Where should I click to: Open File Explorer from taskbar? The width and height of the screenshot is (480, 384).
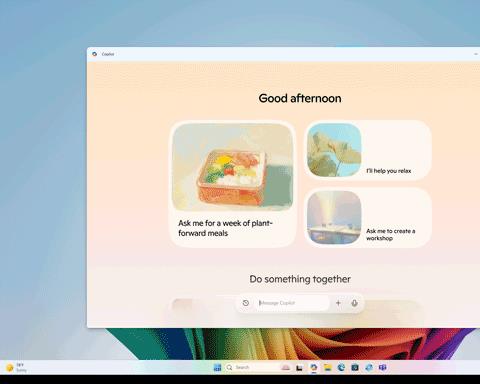(x=328, y=367)
